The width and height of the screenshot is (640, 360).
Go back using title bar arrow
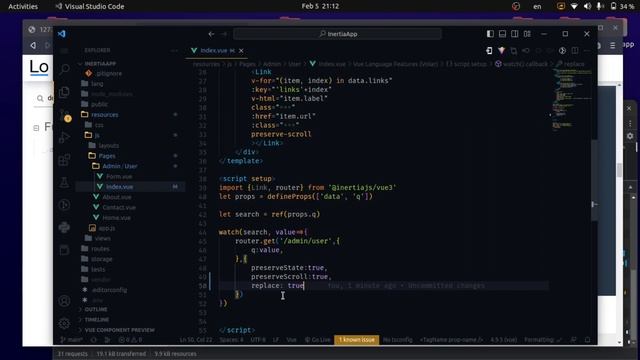(211, 34)
